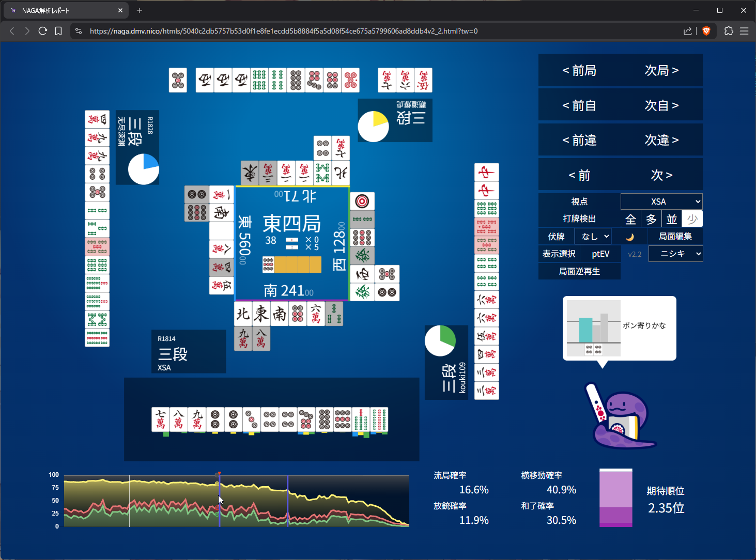Toggle the crescent moon dark mode icon
The width and height of the screenshot is (756, 560).
point(629,237)
